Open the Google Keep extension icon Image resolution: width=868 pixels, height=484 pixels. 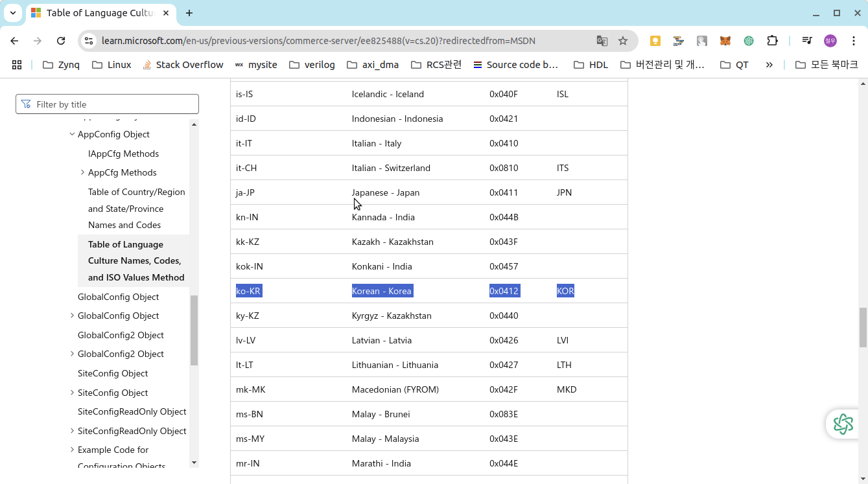(x=655, y=41)
